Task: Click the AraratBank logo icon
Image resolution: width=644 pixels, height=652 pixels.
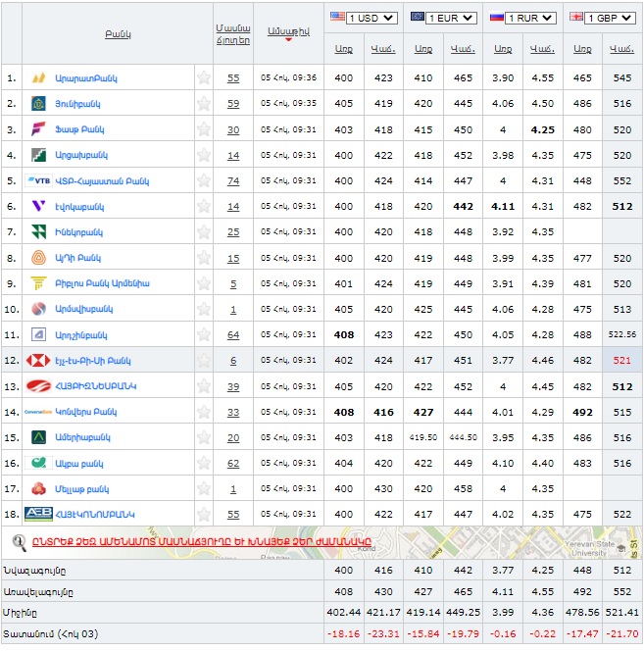Action: point(38,77)
